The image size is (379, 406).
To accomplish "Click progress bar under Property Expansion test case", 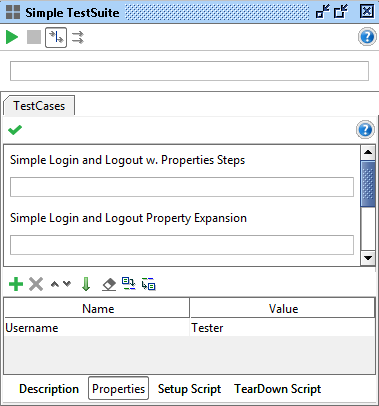I will pos(182,245).
